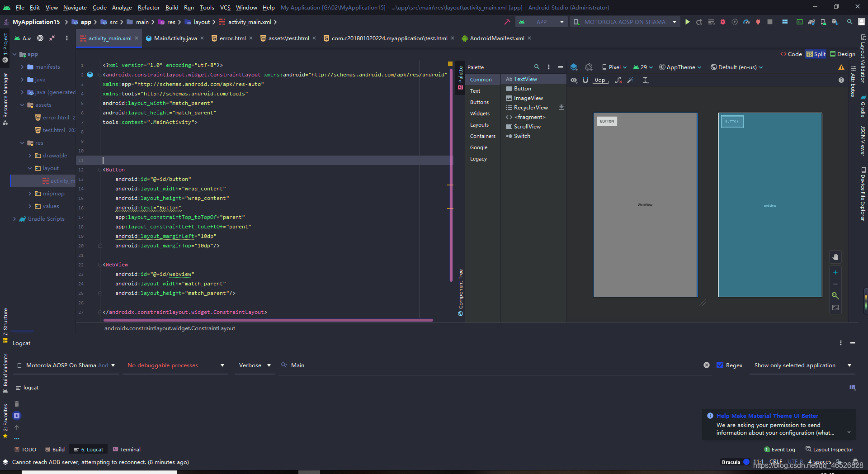Open the Verbose log level dropdown
Viewport: 868px width, 474px height.
click(255, 365)
